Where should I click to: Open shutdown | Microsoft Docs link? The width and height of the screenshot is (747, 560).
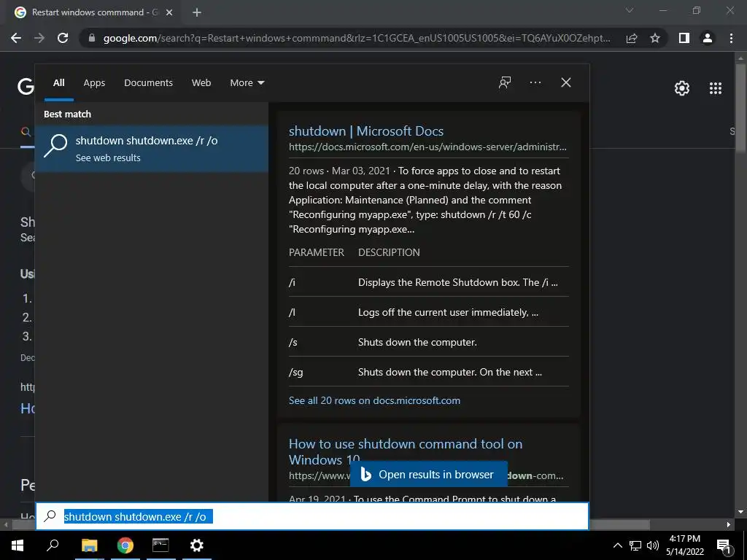(366, 131)
